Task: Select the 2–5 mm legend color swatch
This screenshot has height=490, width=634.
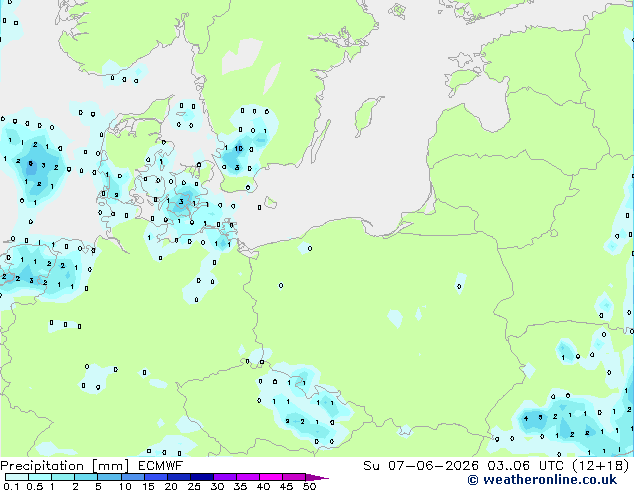Action: [x=86, y=477]
